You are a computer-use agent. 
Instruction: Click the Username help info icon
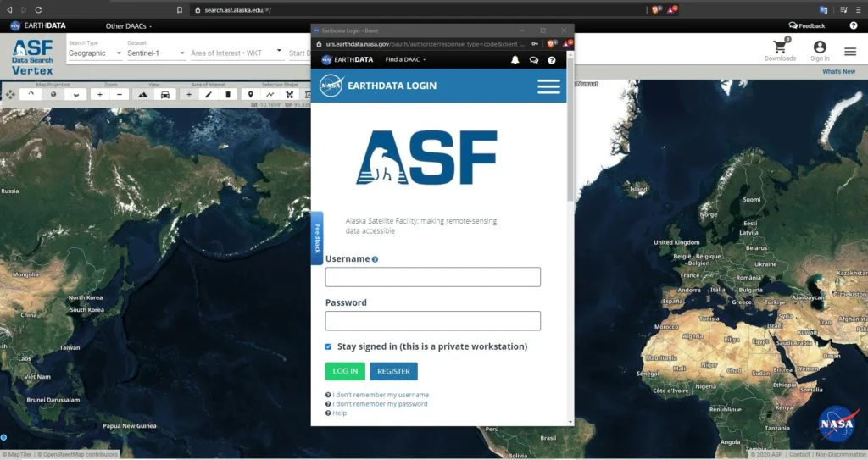click(376, 259)
